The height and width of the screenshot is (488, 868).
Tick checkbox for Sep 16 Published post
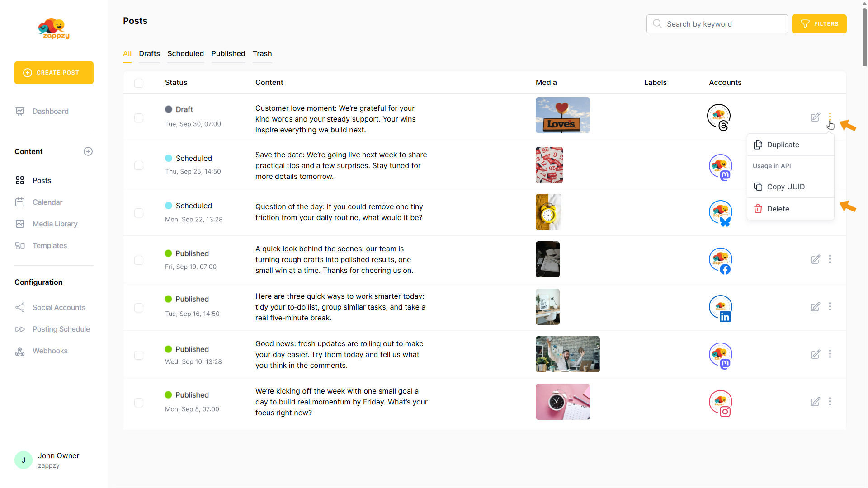(x=139, y=307)
